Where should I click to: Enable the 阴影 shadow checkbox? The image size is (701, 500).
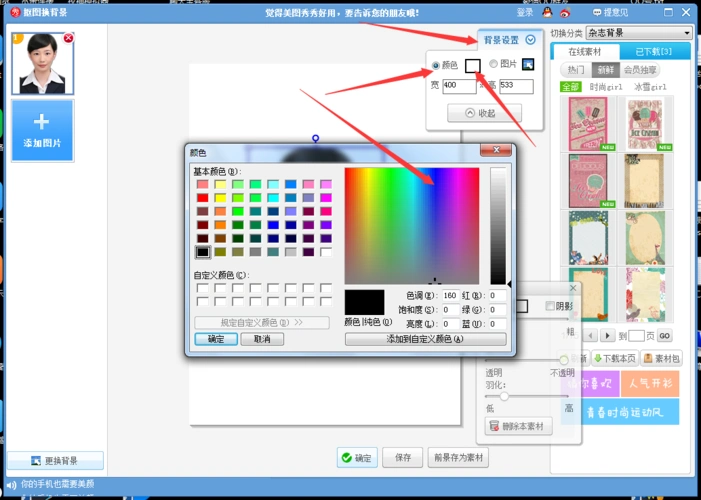coord(550,306)
